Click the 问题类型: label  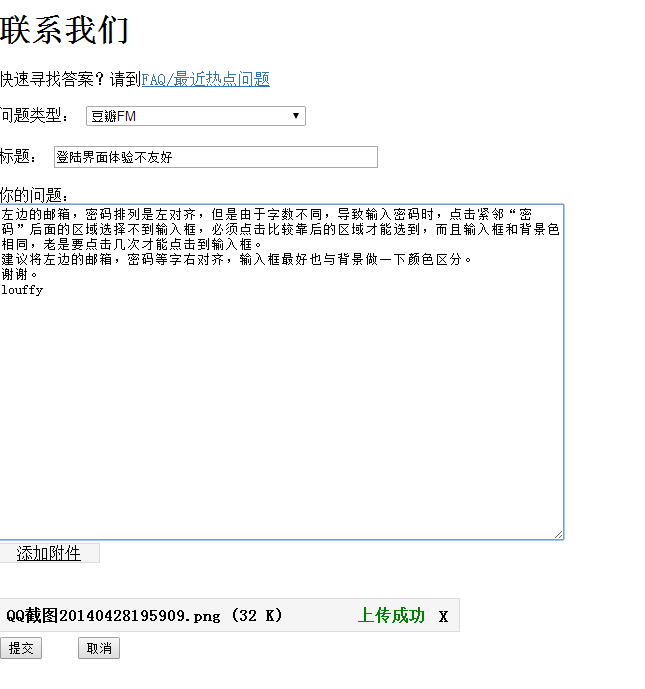point(34,116)
